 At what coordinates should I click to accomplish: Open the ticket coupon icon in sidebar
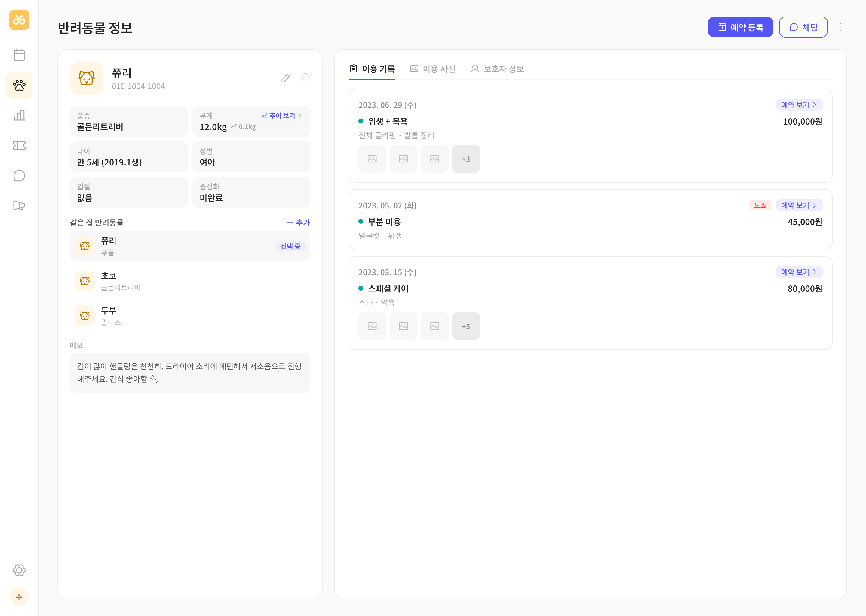coord(19,146)
